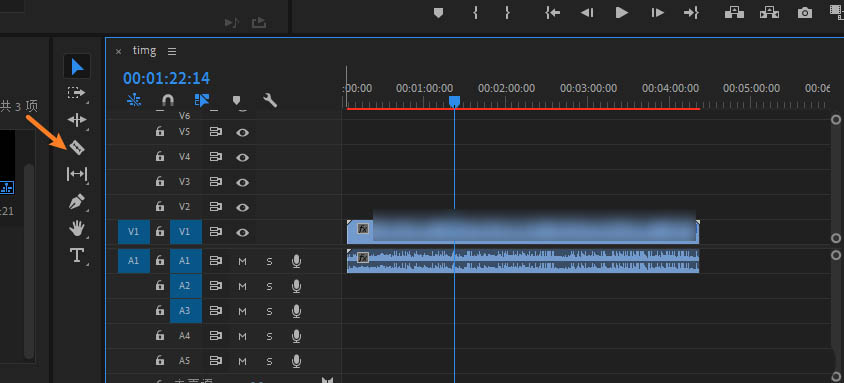844x383 pixels.
Task: Solo track A1
Action: click(x=269, y=261)
